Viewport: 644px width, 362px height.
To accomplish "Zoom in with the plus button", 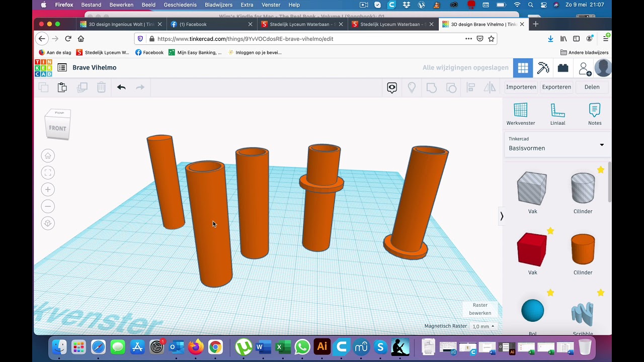I will (x=48, y=190).
